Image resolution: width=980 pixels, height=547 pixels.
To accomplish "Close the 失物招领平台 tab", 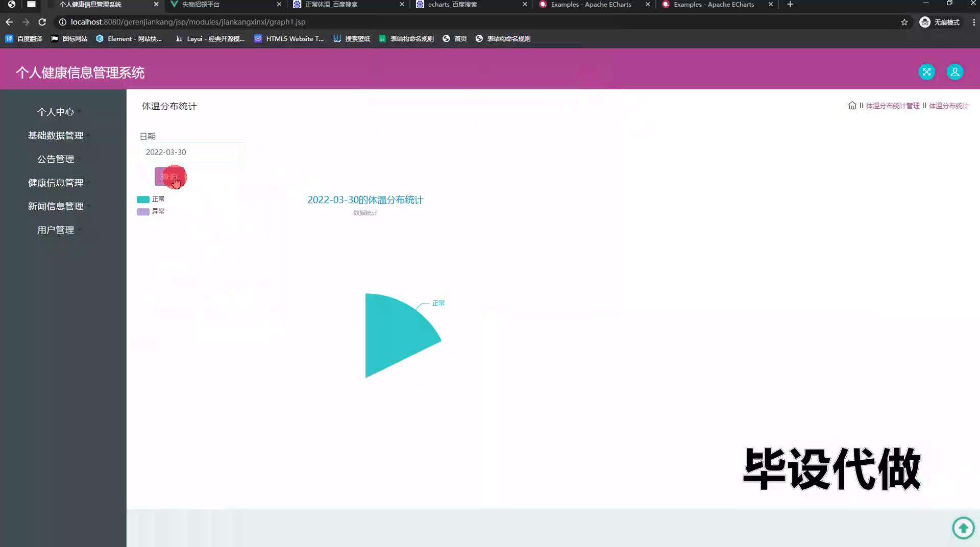I will coord(279,5).
